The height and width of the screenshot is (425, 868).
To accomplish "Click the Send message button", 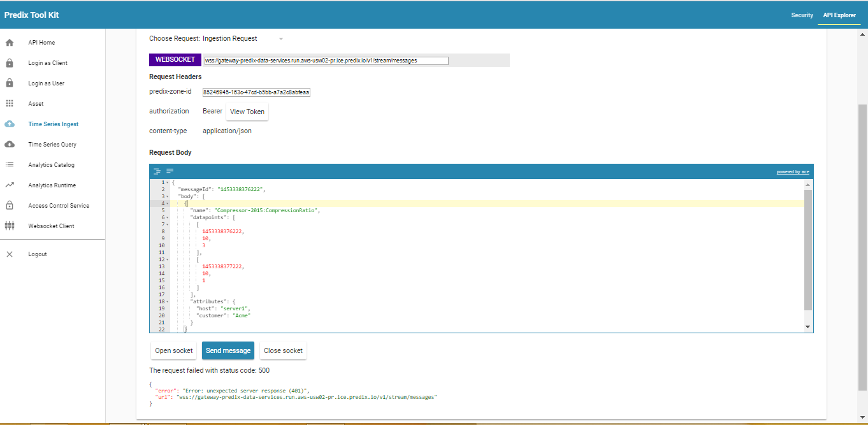I will 228,350.
